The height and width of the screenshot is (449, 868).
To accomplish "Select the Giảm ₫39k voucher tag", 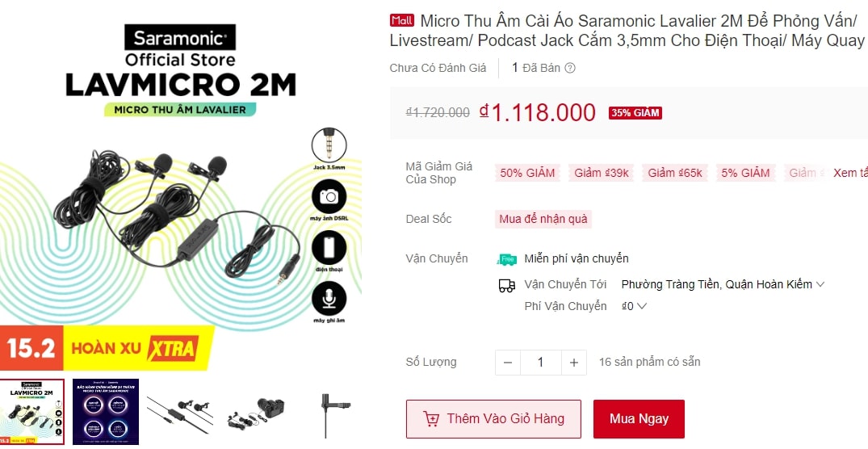I will coord(601,173).
